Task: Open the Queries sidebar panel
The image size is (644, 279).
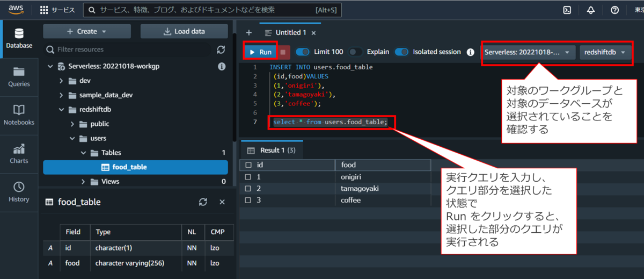Action: click(x=19, y=77)
